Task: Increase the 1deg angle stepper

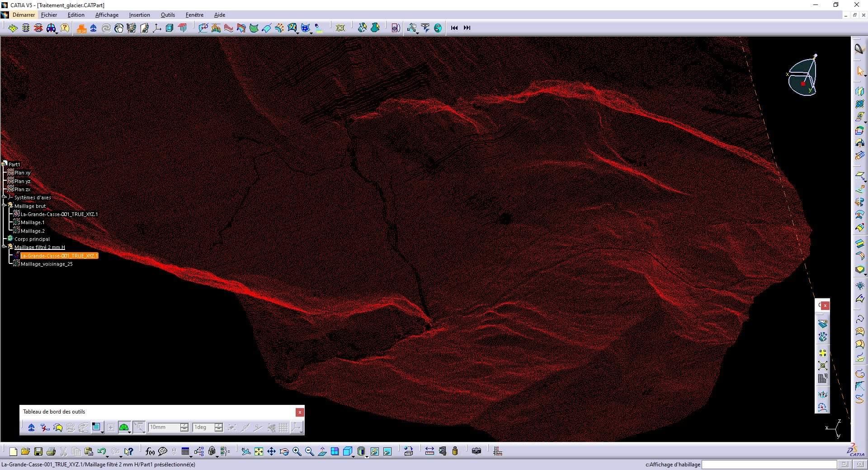Action: pyautogui.click(x=219, y=425)
